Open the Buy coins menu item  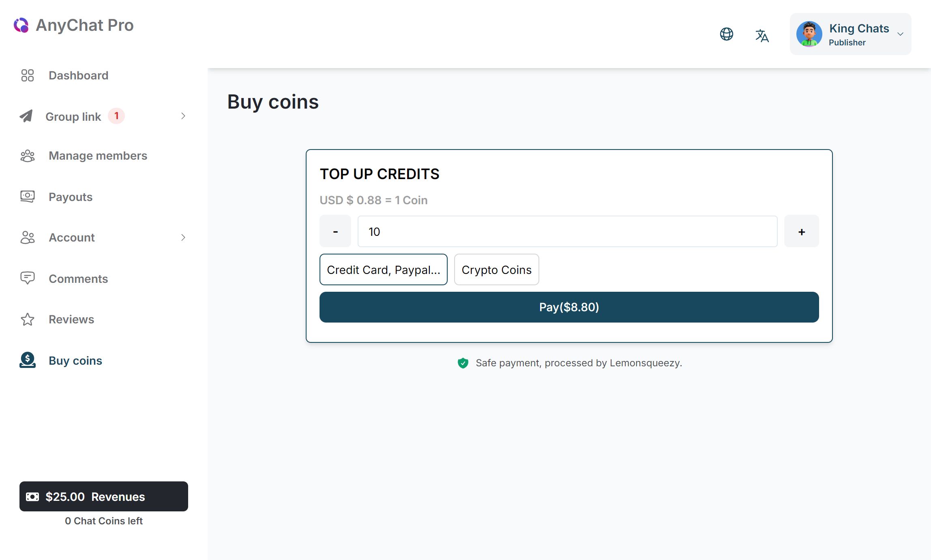(x=75, y=361)
